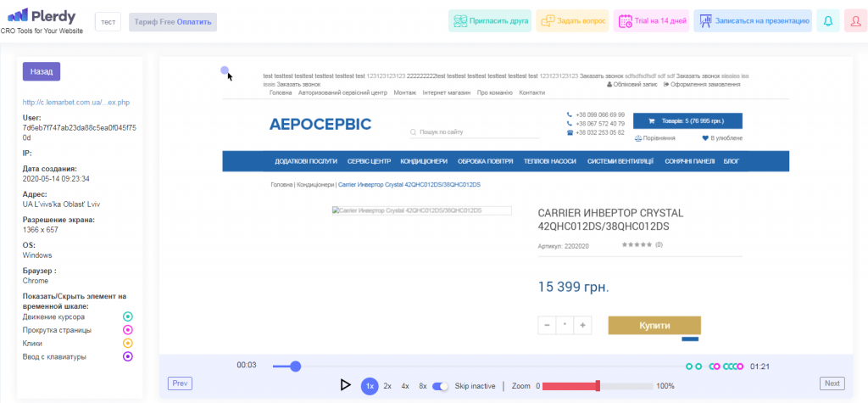Toggle clicks visibility on timeline

pos(128,343)
